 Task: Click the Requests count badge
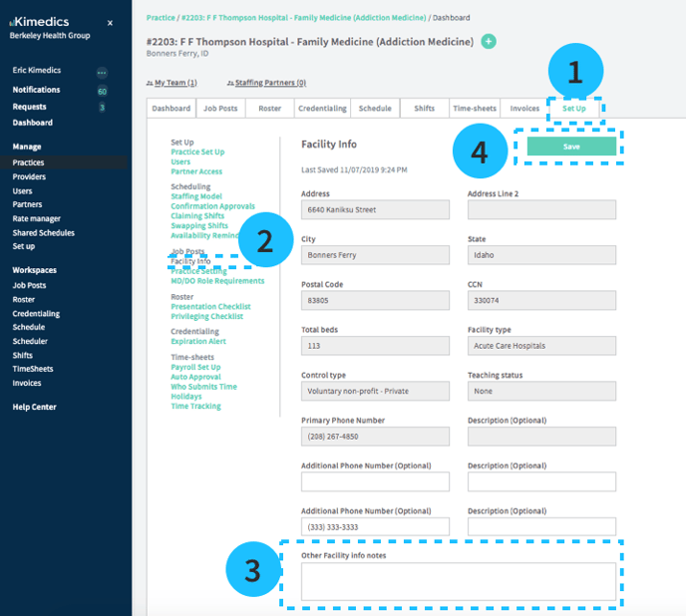coord(102,107)
